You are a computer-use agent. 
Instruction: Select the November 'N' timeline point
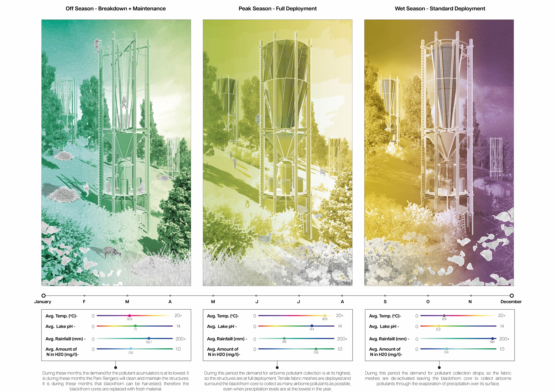(471, 295)
